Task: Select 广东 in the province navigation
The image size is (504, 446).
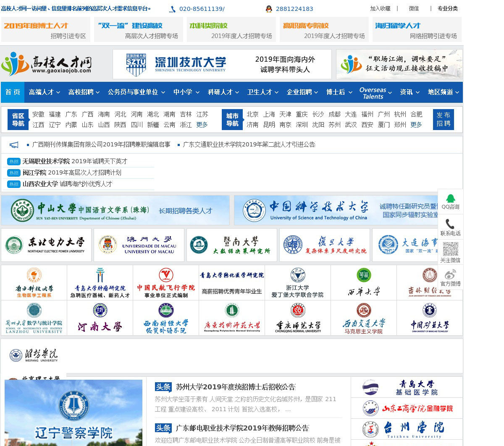Action: (71, 114)
